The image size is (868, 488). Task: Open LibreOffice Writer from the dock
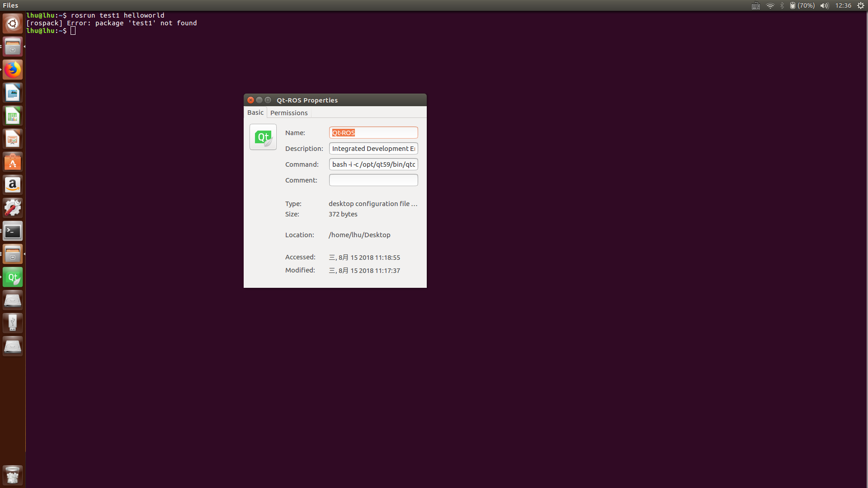[13, 93]
